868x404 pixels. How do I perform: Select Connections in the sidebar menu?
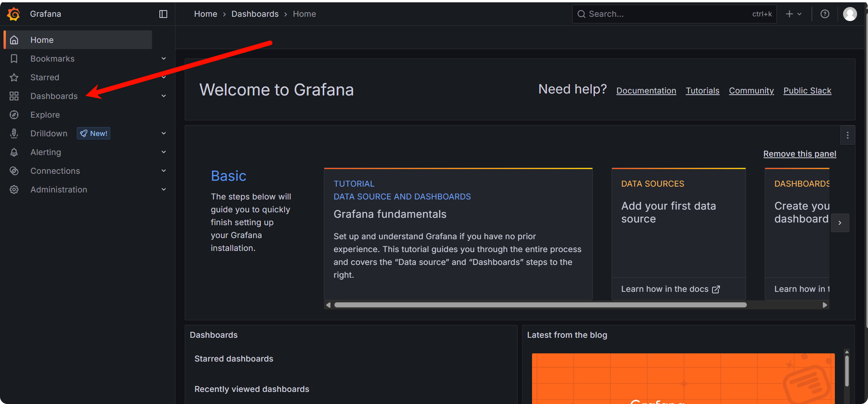[55, 171]
